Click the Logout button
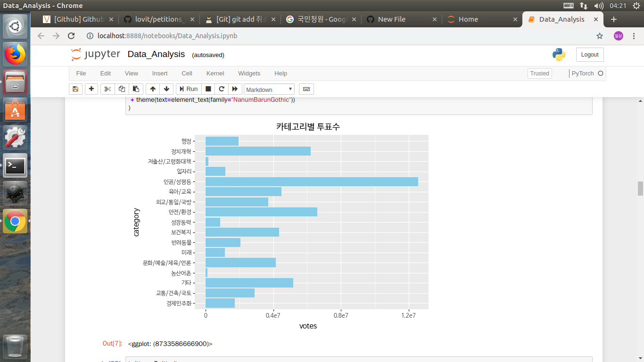 pyautogui.click(x=589, y=55)
